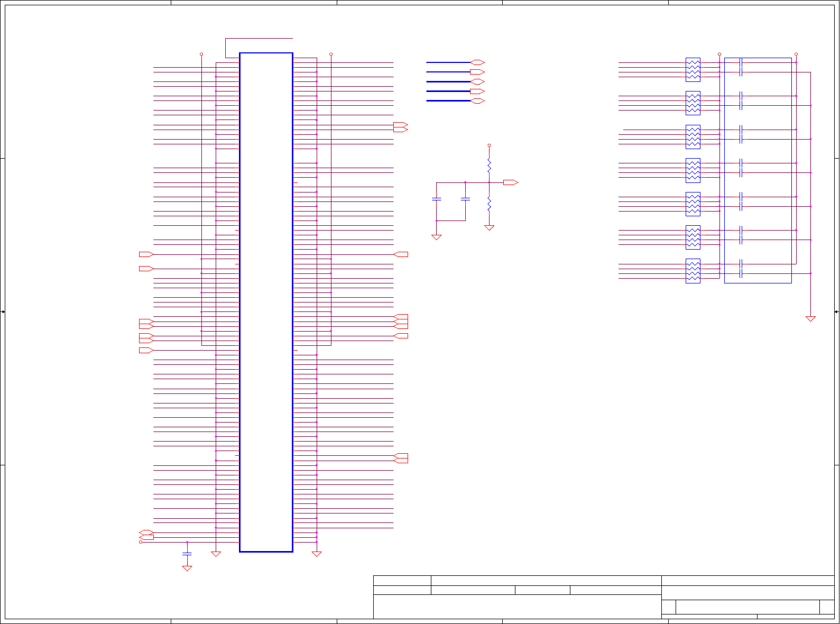Image resolution: width=840 pixels, height=624 pixels.
Task: Click the power terminal circle above the resistor networks
Action: pyautogui.click(x=719, y=54)
